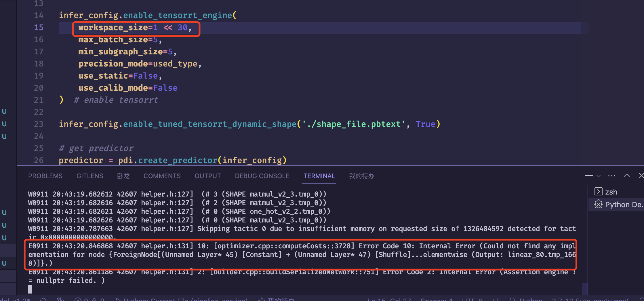Click the del_v1.3 branch name in status bar

14,299
